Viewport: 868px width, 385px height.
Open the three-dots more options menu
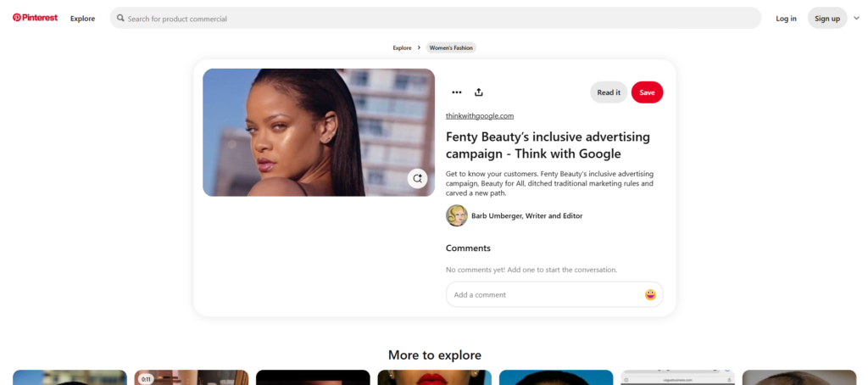tap(457, 92)
